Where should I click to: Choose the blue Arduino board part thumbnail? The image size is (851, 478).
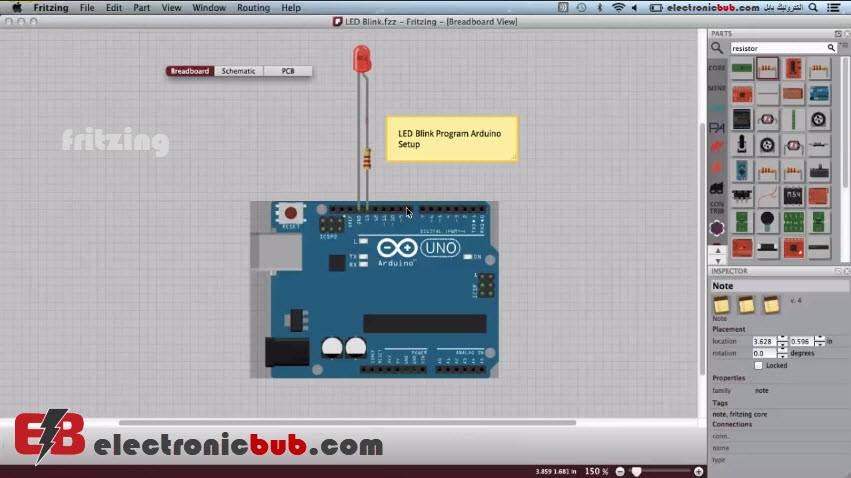pyautogui.click(x=819, y=94)
